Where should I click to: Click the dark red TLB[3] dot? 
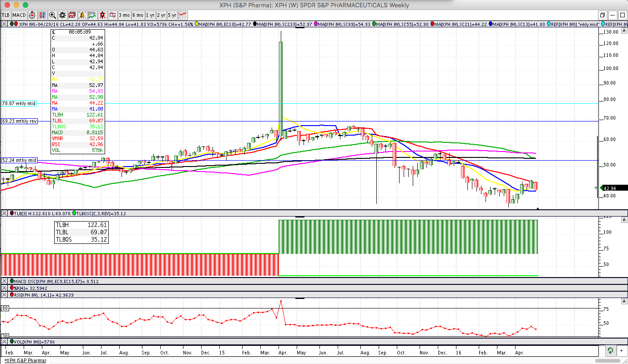pyautogui.click(x=12, y=213)
